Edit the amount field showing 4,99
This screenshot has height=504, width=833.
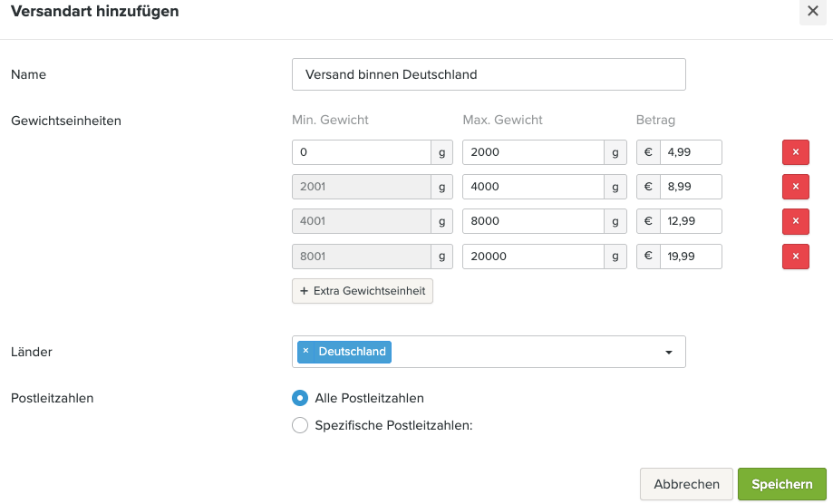point(691,152)
